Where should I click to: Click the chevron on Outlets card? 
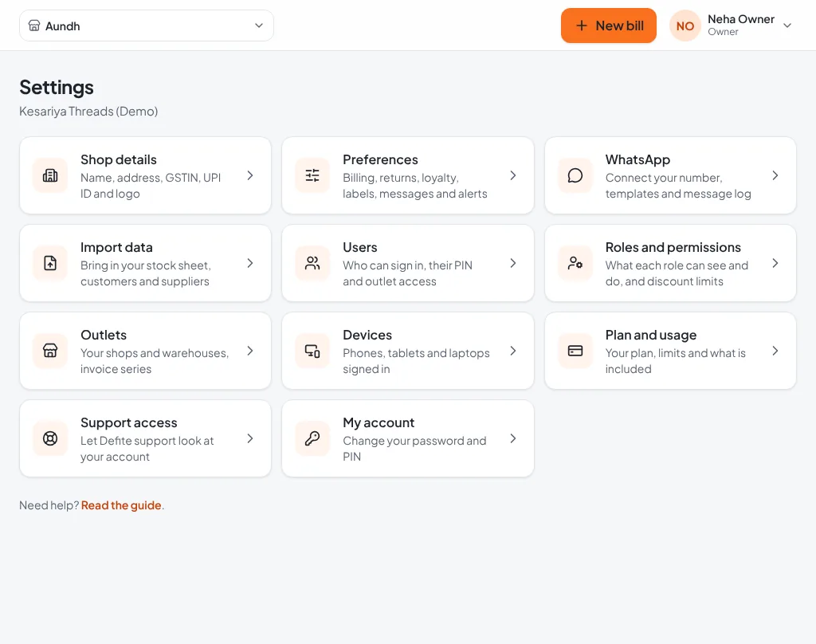pyautogui.click(x=250, y=351)
